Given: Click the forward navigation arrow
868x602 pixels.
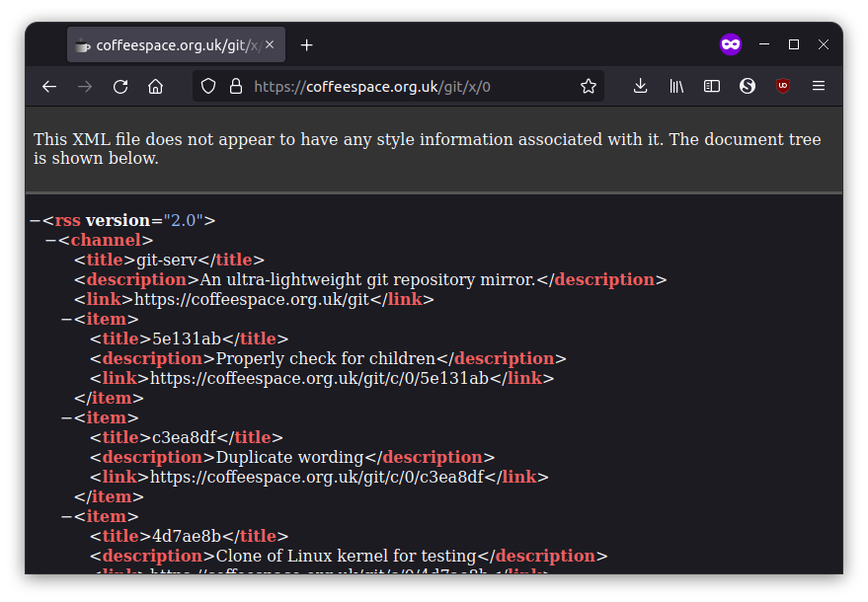Looking at the screenshot, I should [x=85, y=86].
